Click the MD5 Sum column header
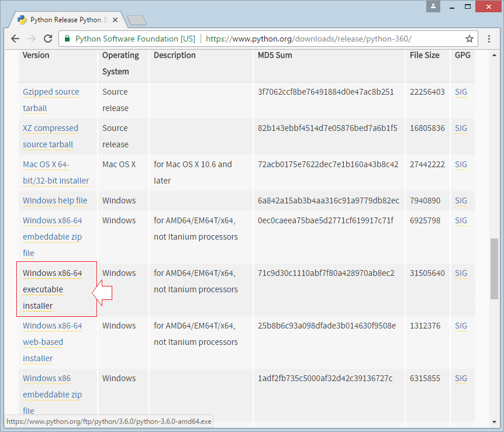504x432 pixels. (275, 56)
